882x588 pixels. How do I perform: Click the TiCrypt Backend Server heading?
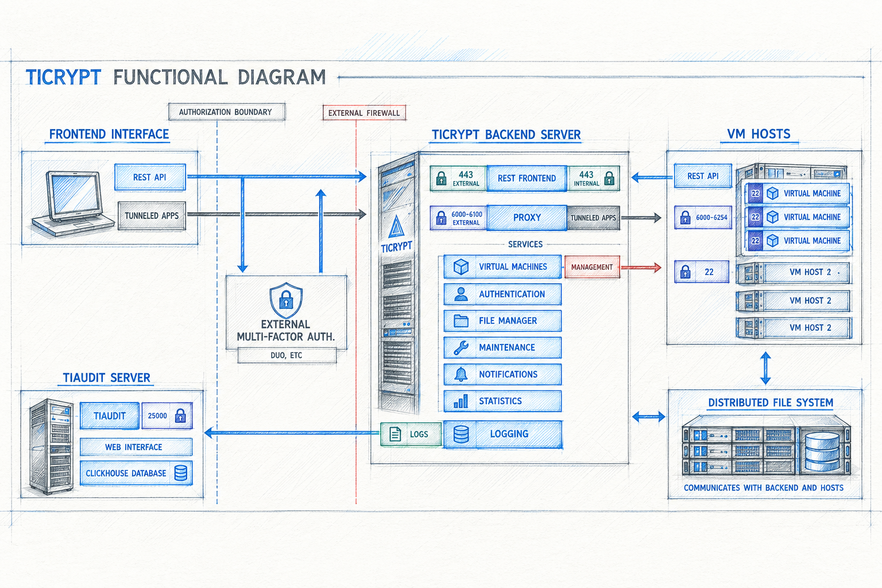point(506,134)
